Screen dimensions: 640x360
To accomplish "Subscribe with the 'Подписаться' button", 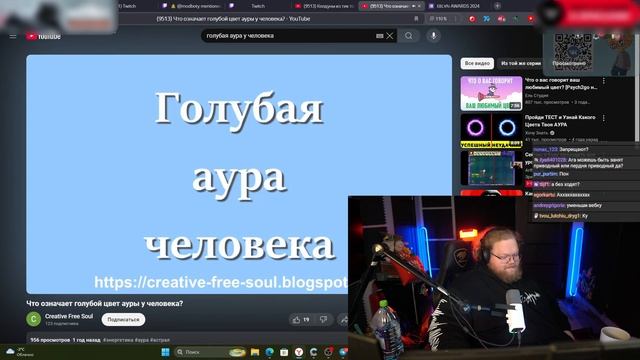I will tap(123, 320).
